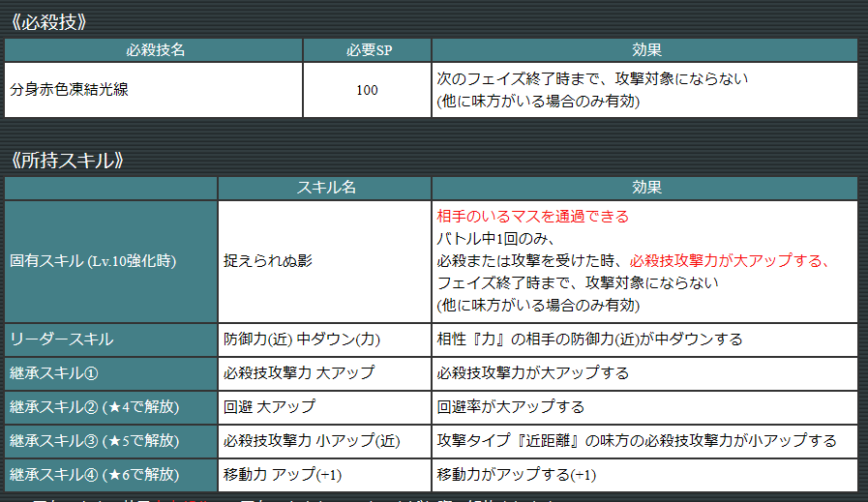Select the 固有スキル (Lv.10強化時) row label
The height and width of the screenshot is (502, 868).
(111, 261)
